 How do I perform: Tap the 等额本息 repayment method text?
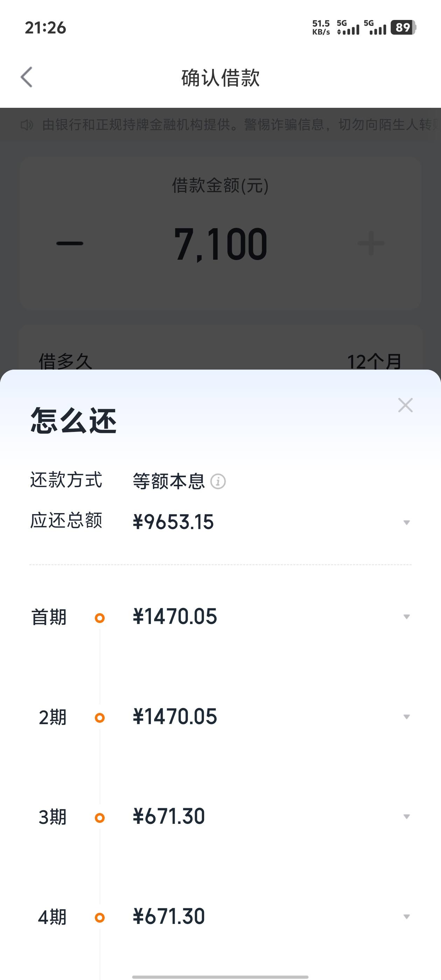point(169,481)
